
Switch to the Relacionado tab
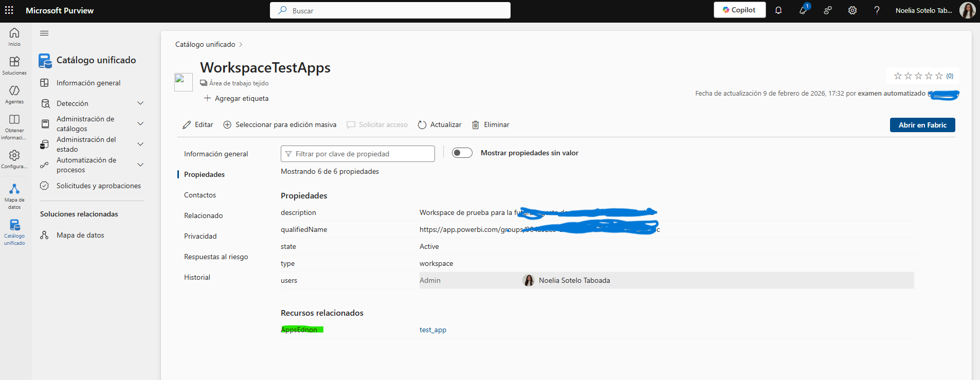[x=204, y=215]
